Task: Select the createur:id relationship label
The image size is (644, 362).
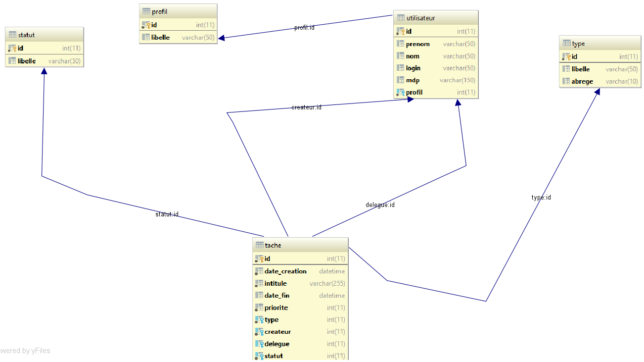Action: (x=306, y=107)
